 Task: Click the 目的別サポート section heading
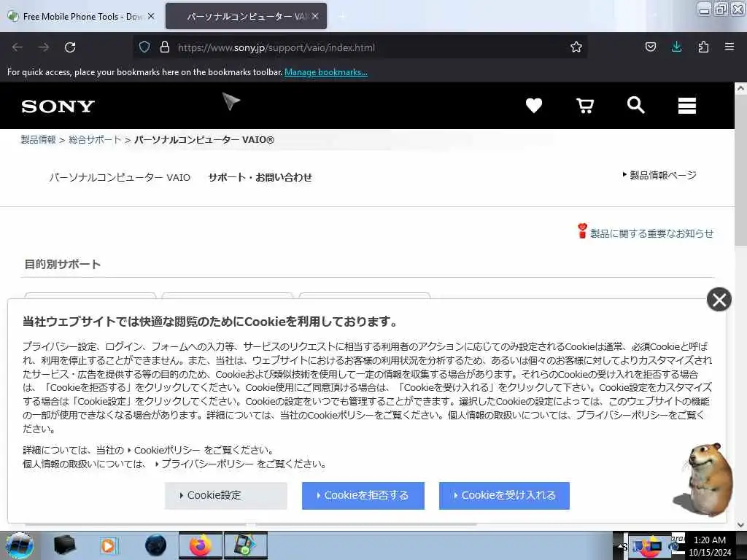click(63, 264)
